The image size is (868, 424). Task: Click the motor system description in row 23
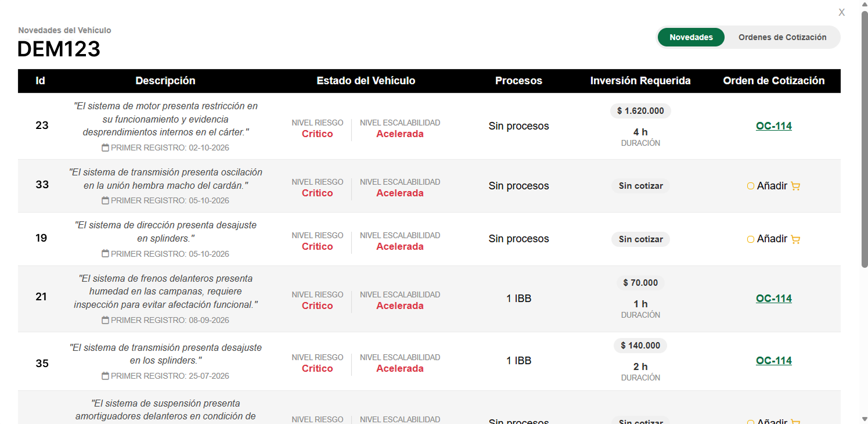[165, 119]
